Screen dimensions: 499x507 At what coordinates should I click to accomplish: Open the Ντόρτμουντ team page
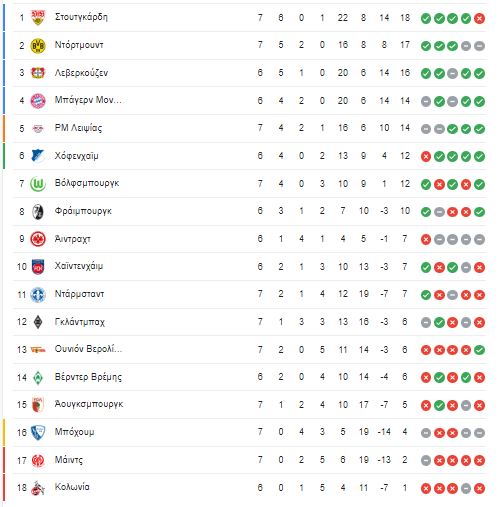pos(79,45)
